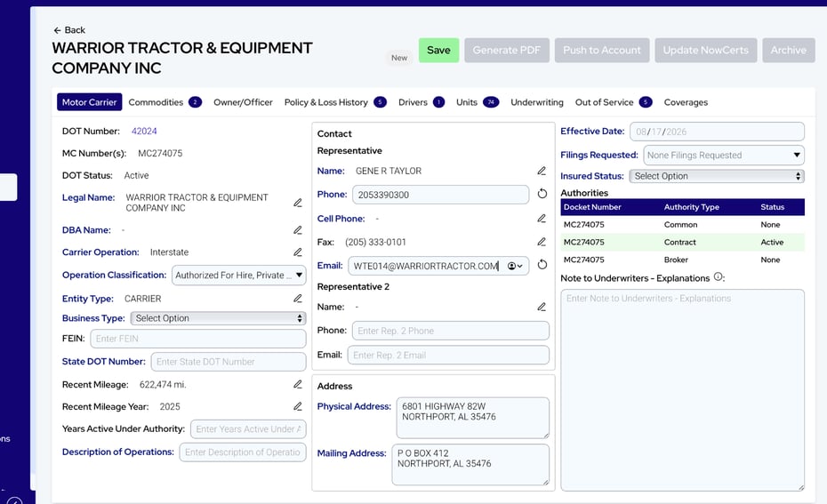Edit Cell Phone pencil icon

click(542, 219)
